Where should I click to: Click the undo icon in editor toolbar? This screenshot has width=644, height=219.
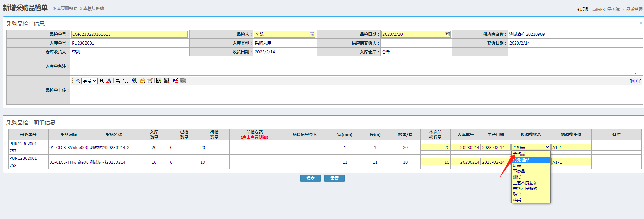[78, 81]
